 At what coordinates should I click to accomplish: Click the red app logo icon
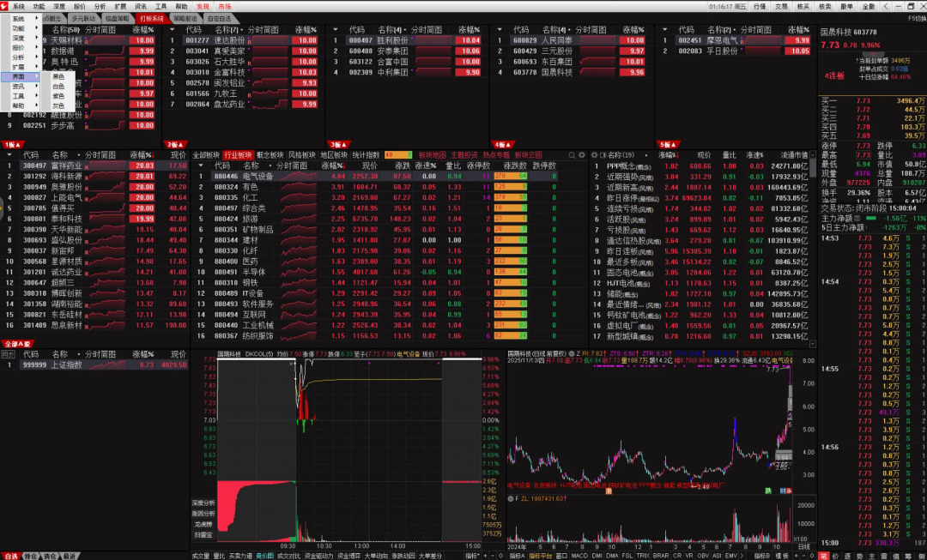pos(5,6)
